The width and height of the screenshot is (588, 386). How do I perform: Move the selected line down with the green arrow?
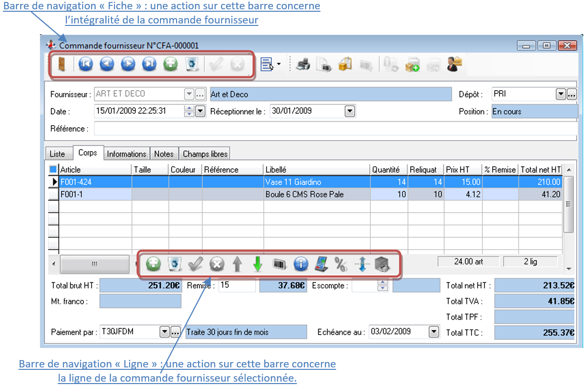pos(258,264)
